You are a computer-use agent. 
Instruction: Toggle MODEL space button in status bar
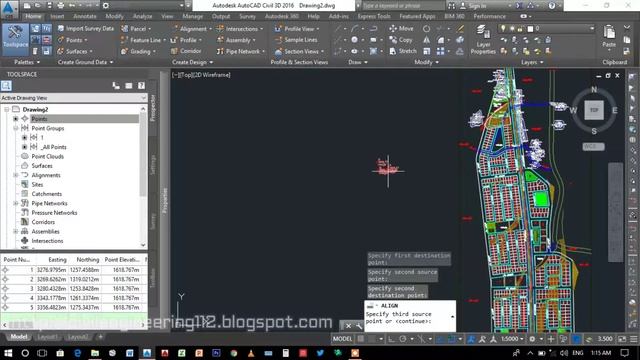tap(342, 339)
